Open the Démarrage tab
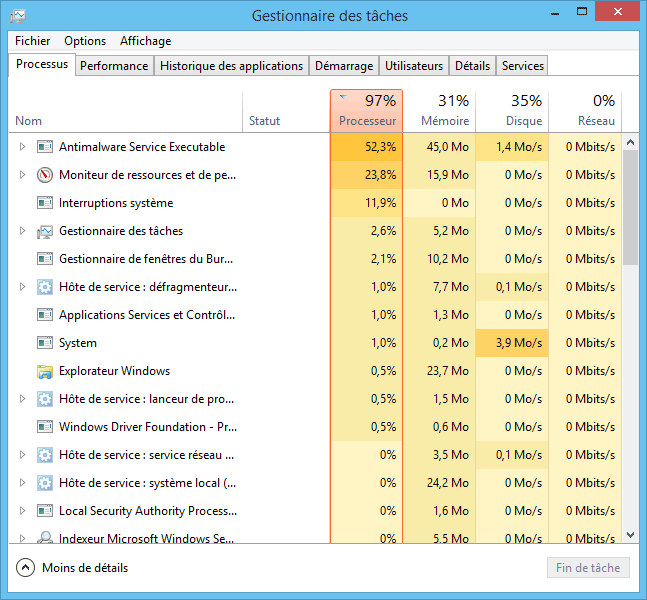Image resolution: width=647 pixels, height=600 pixels. (x=343, y=66)
